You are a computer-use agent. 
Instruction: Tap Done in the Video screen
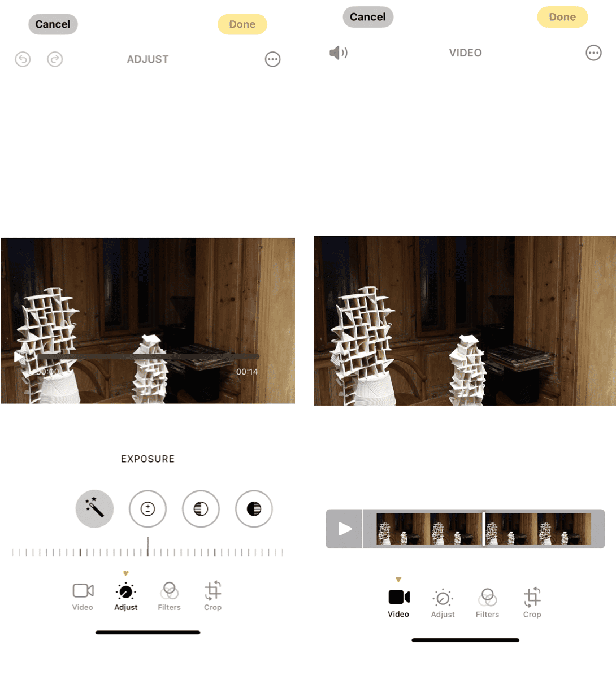pyautogui.click(x=562, y=17)
